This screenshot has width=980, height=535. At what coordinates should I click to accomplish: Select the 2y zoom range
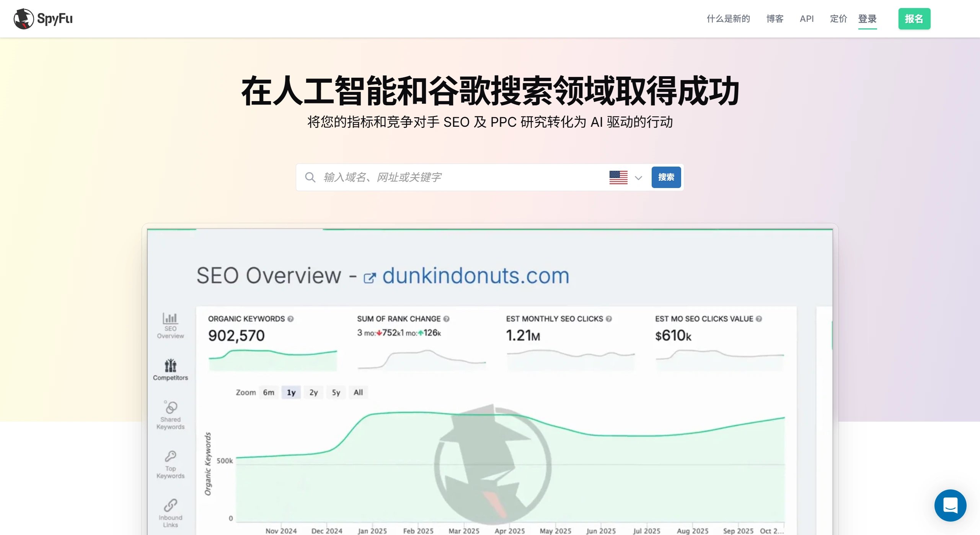[313, 393]
